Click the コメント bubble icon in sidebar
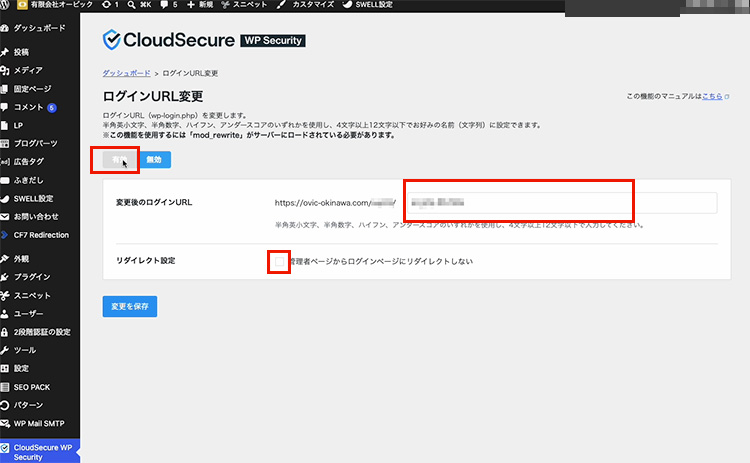 5,107
